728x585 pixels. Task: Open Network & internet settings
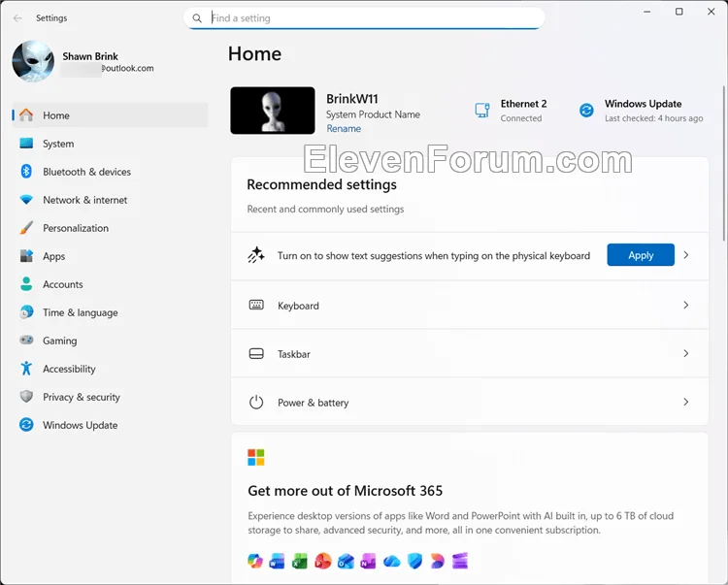click(110, 200)
